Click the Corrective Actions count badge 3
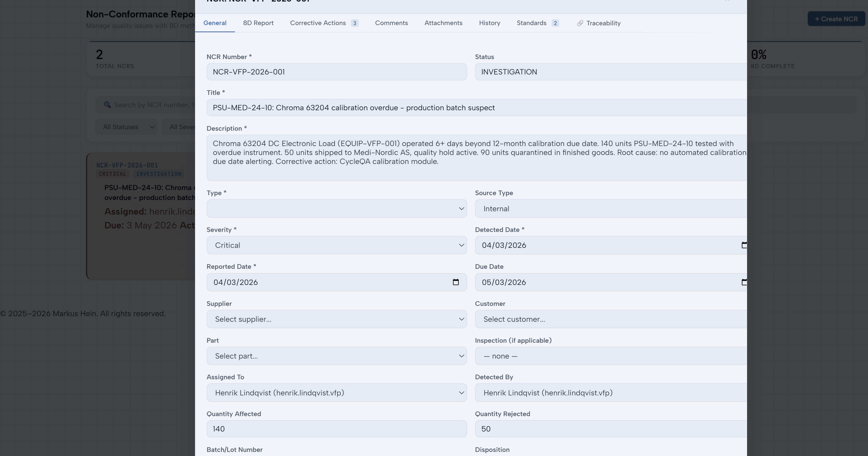The width and height of the screenshot is (868, 456). (x=355, y=23)
